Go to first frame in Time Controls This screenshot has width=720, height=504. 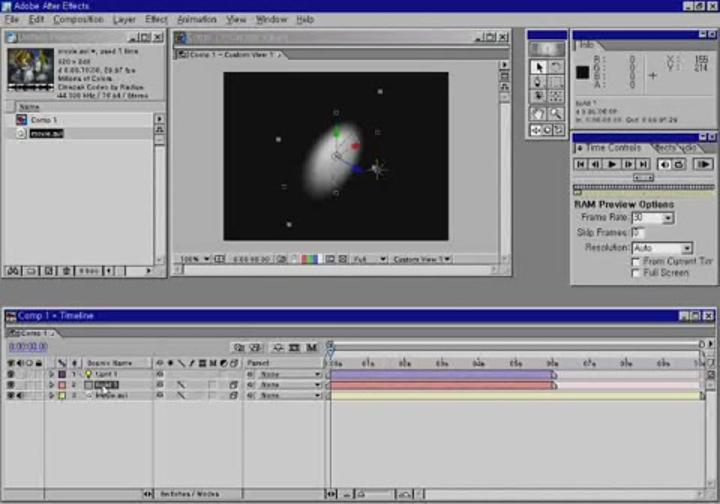[580, 164]
